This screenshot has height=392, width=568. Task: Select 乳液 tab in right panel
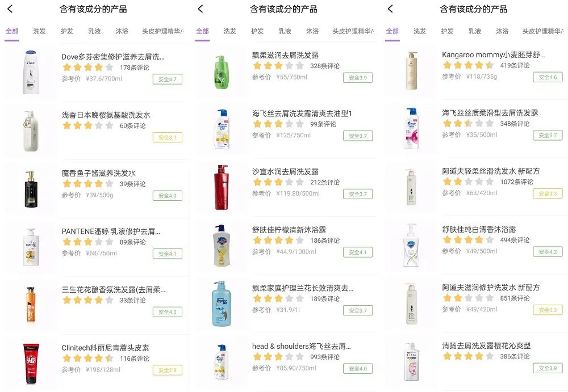click(474, 31)
